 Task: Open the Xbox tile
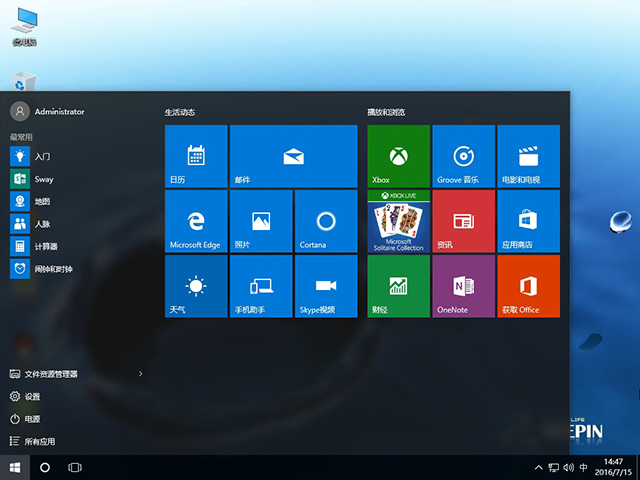tap(398, 156)
